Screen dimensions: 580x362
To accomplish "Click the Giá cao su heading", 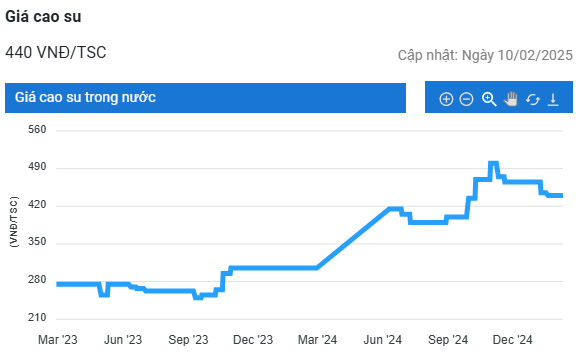I will coord(43,17).
